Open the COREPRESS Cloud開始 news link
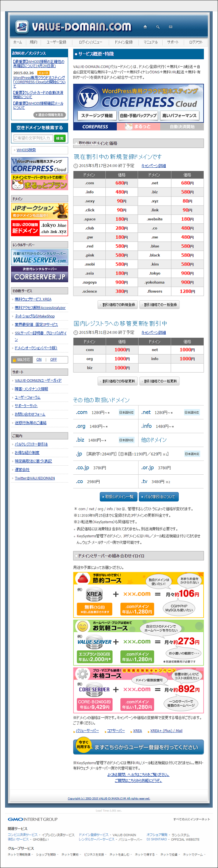This screenshot has height=868, width=218. click(x=40, y=82)
